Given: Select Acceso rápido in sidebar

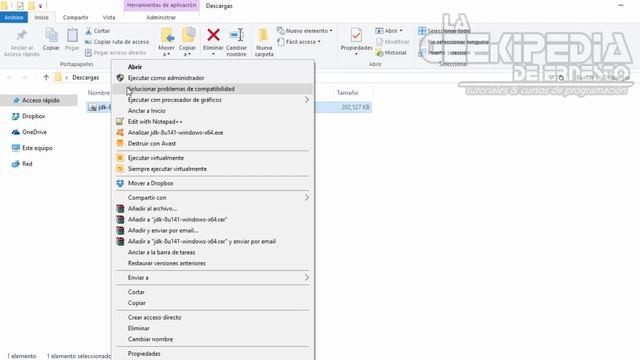Looking at the screenshot, I should tap(38, 100).
